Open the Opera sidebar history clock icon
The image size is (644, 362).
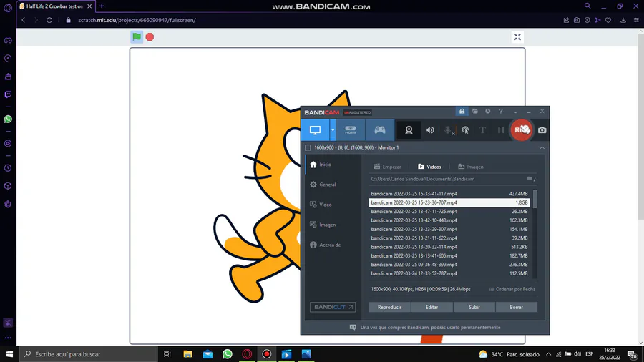[8, 168]
